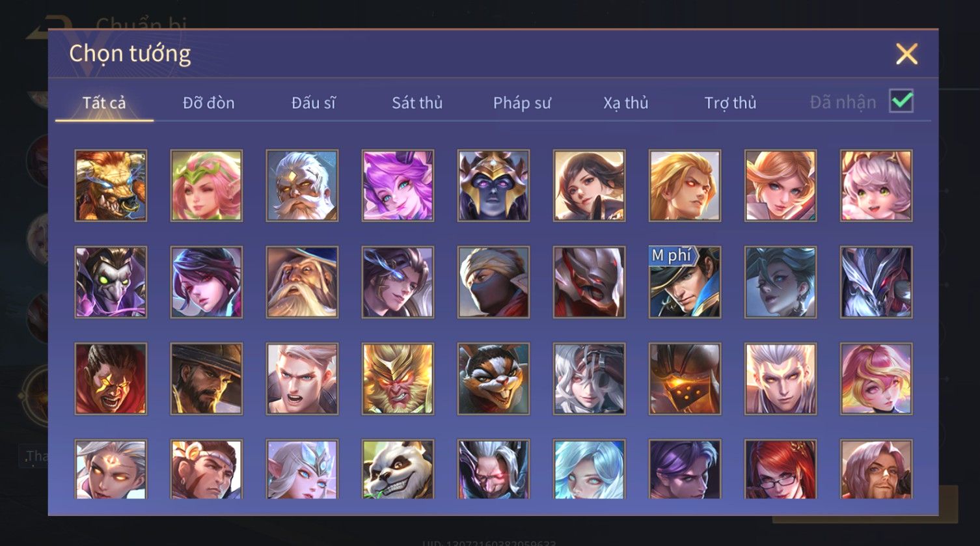Select the golden monkey king hero
The image size is (980, 546).
[x=398, y=379]
